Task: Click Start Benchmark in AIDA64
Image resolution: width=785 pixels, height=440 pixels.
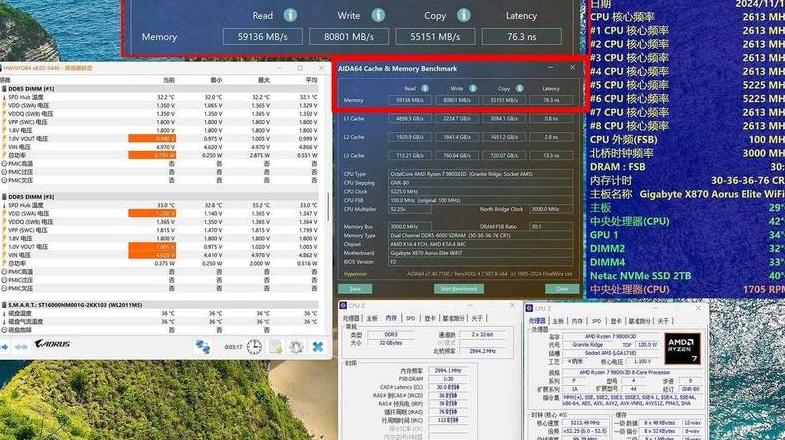Action: (x=459, y=289)
